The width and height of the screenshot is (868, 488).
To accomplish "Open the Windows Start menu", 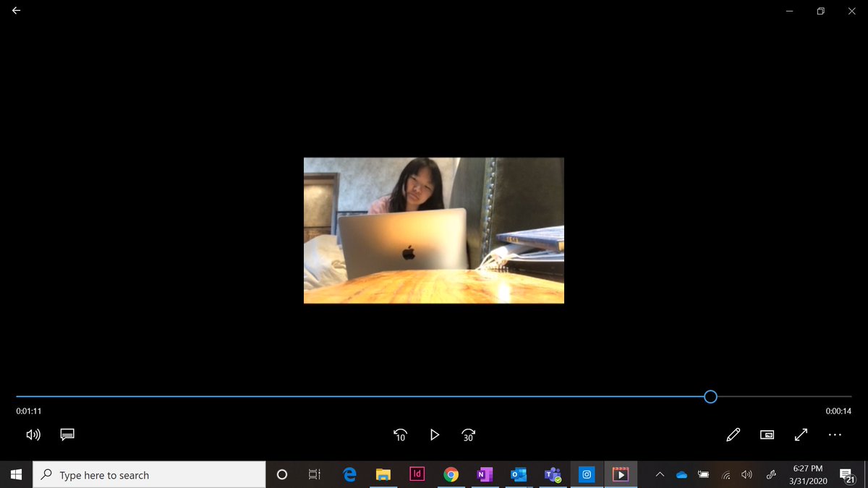I will pyautogui.click(x=16, y=475).
